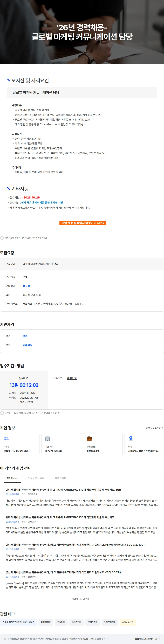Screen dimensions: 164x644
Task: Click the 브랜드마케터 tag
Action: [x=110, y=622]
